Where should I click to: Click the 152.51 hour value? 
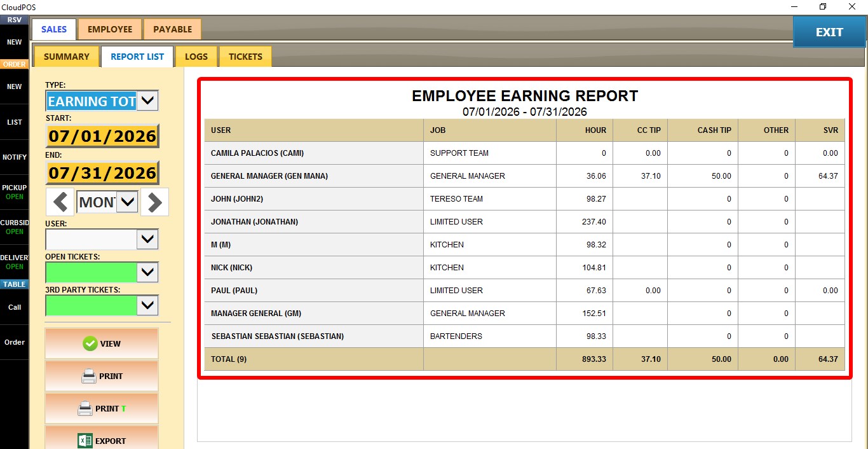(x=594, y=314)
